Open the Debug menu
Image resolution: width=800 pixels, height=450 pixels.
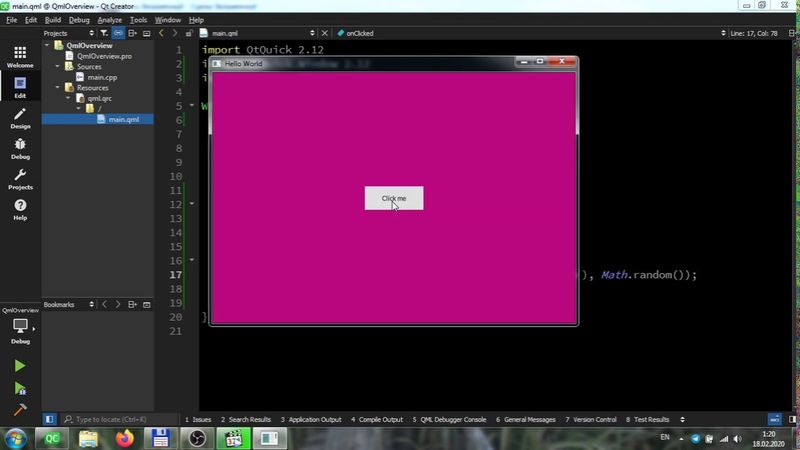(79, 20)
